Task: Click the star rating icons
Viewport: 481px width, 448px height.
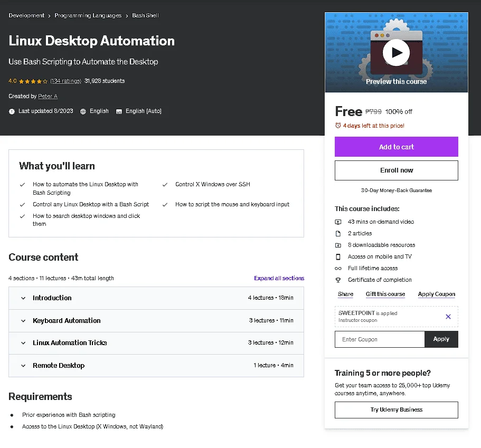Action: coord(33,81)
